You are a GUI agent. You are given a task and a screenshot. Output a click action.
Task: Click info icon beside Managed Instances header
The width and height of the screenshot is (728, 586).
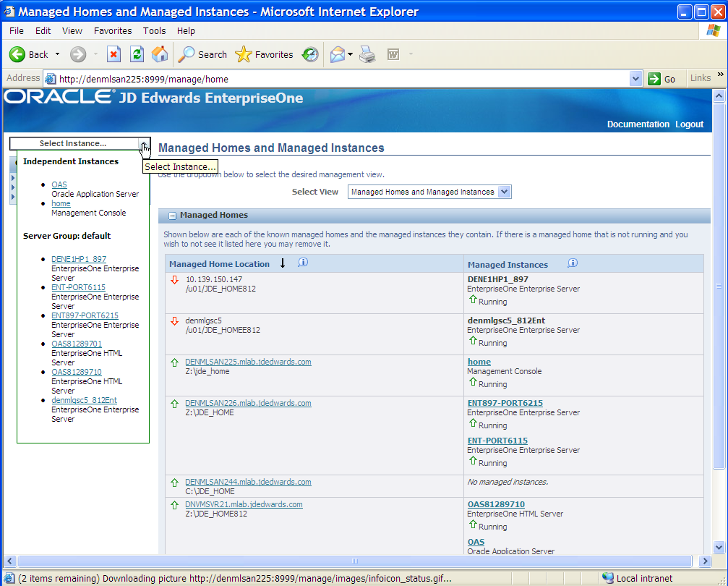573,263
